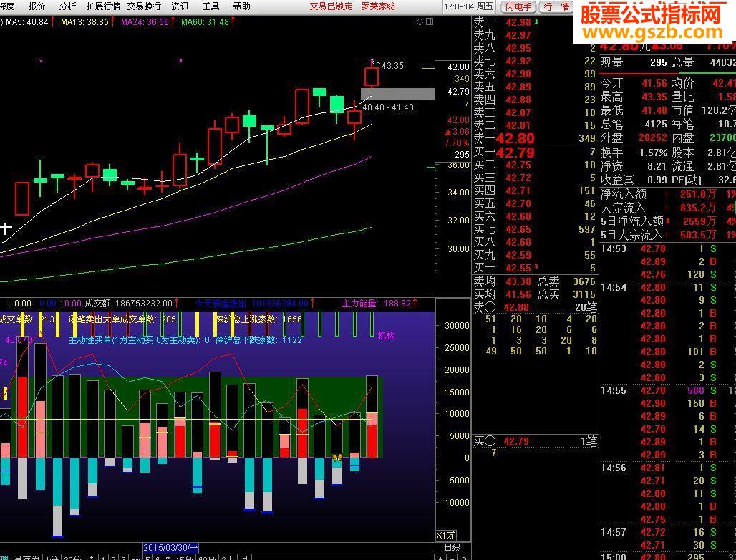Click the 主力能量: -188.82 label
This screenshot has width=736, height=560.
tap(377, 304)
